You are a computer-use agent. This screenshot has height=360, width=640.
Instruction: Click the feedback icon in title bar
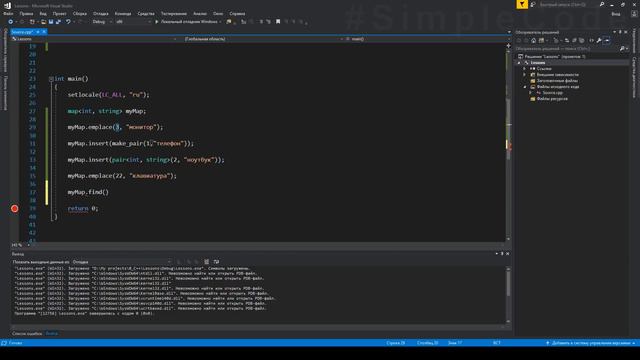(533, 4)
